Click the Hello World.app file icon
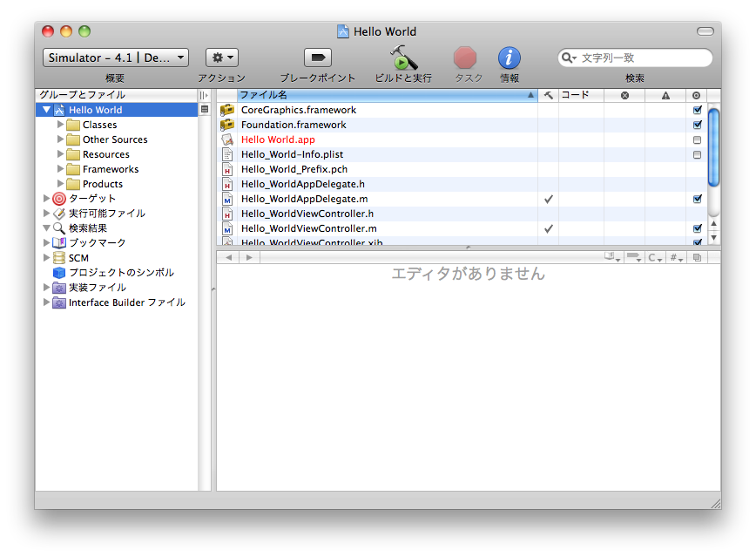 (x=227, y=139)
